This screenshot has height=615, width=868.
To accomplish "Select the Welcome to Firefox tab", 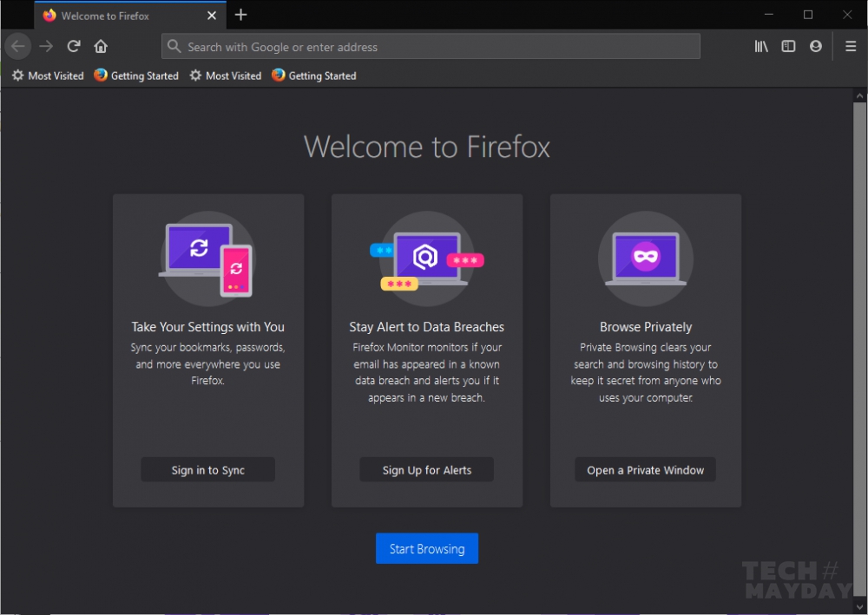I will tap(130, 16).
